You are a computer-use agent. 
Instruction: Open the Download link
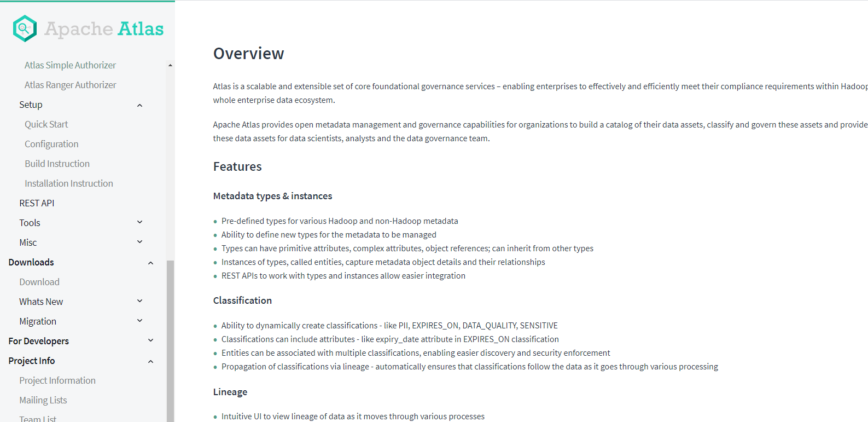39,282
